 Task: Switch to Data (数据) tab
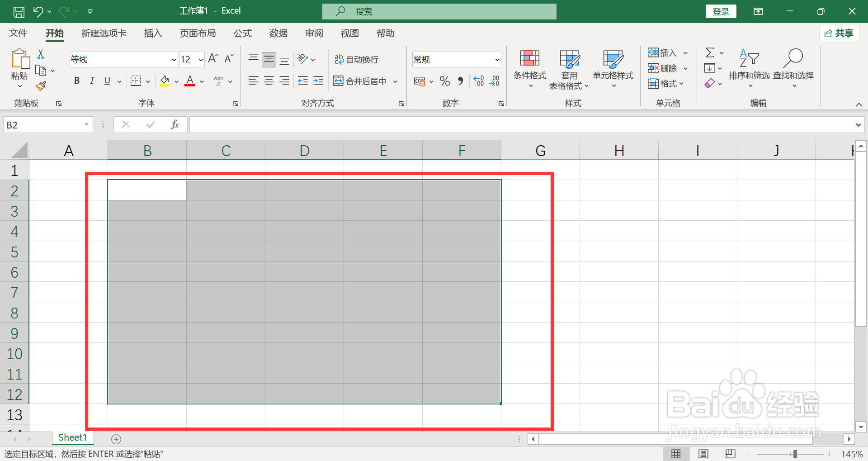pyautogui.click(x=278, y=33)
